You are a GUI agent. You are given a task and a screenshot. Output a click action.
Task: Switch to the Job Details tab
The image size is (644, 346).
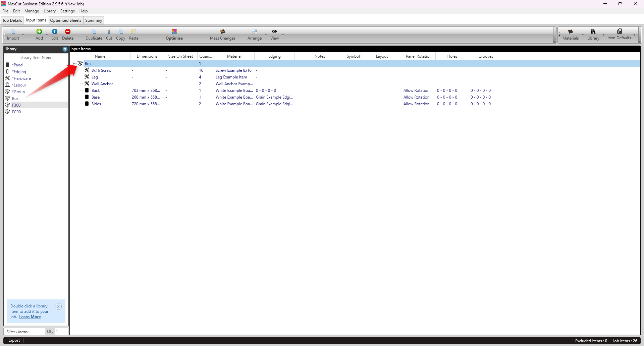coord(12,20)
